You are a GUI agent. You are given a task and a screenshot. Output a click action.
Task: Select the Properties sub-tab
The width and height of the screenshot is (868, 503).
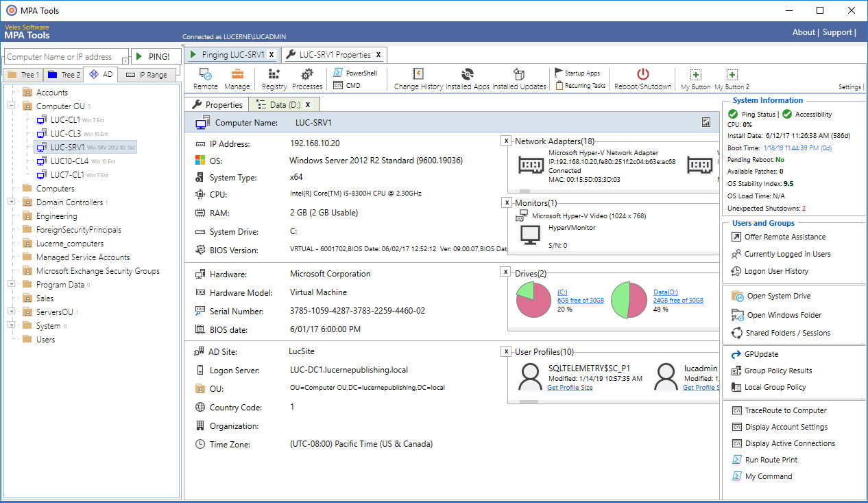[217, 104]
